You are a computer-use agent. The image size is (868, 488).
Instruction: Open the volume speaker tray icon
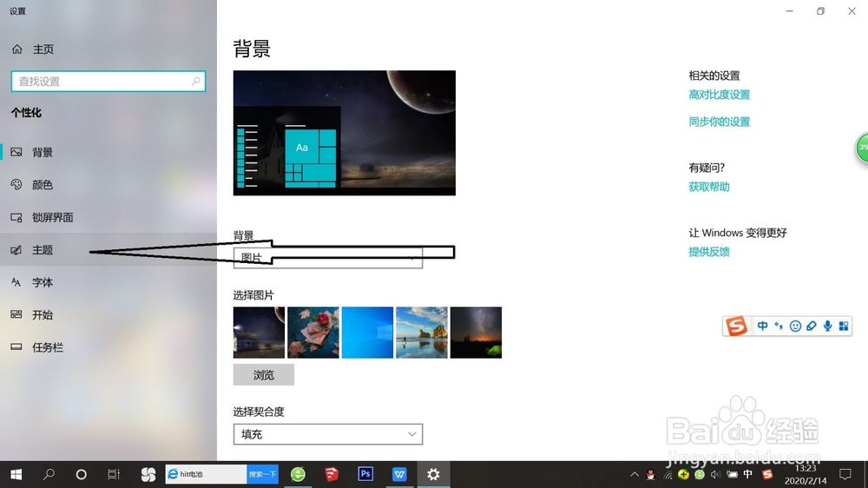(716, 475)
